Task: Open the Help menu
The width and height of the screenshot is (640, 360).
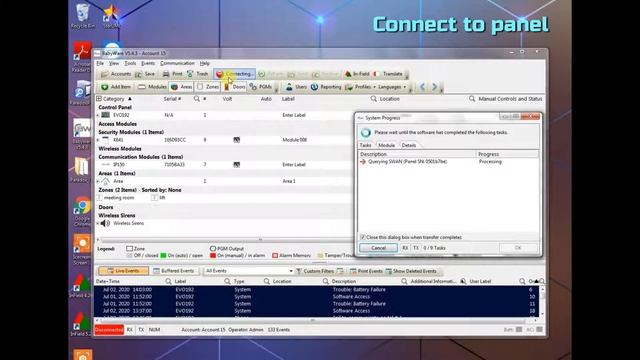Action: tap(204, 63)
